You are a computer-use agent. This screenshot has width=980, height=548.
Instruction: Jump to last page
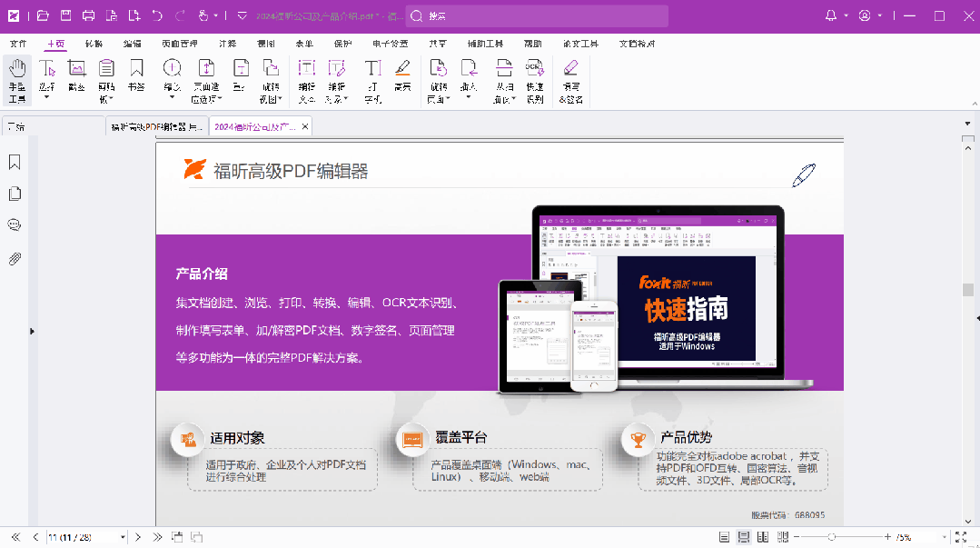(x=157, y=537)
